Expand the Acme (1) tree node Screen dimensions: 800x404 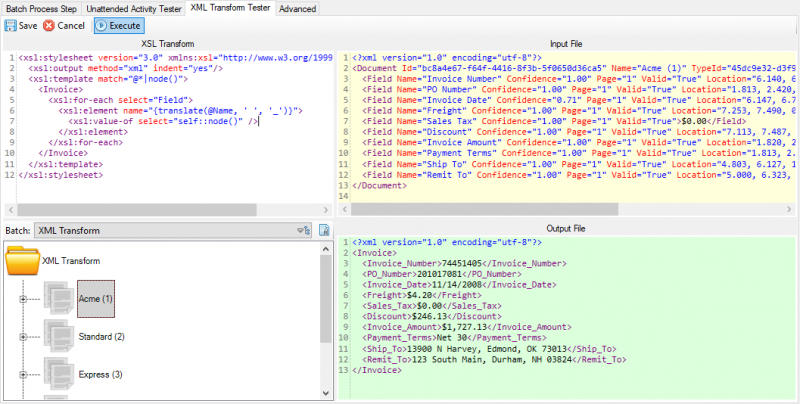tap(22, 298)
